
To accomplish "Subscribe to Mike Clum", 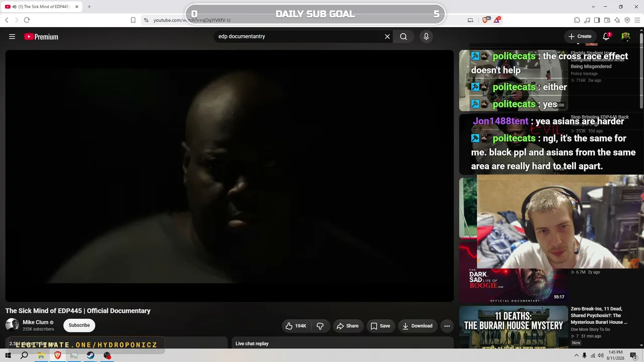I will (79, 325).
